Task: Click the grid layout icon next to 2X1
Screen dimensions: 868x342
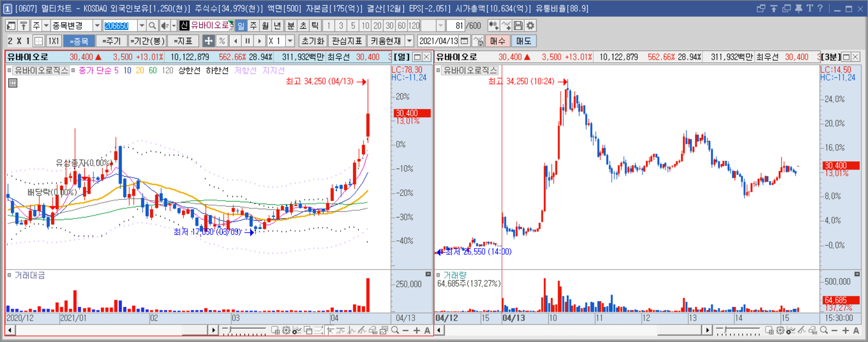Action: click(x=38, y=41)
